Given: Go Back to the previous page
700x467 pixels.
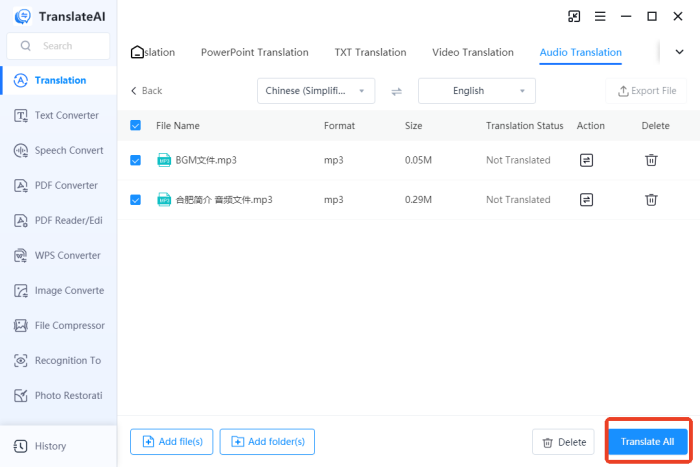Looking at the screenshot, I should pos(146,91).
